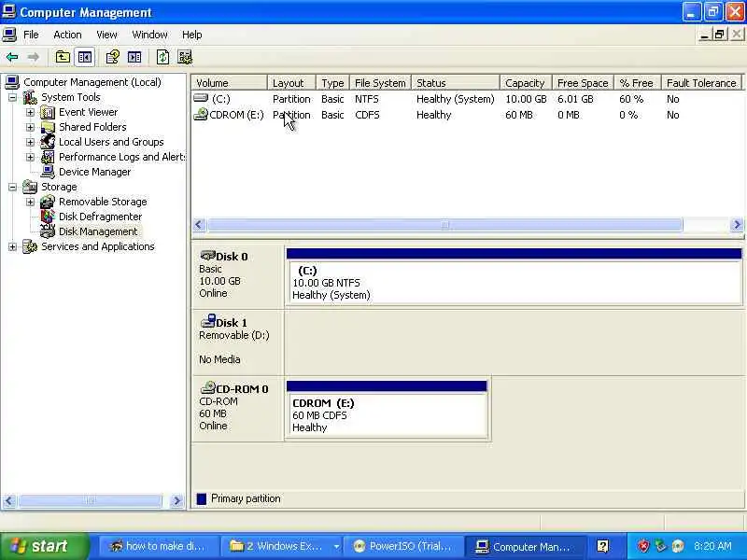Collapse the Storage tree node

click(x=12, y=187)
